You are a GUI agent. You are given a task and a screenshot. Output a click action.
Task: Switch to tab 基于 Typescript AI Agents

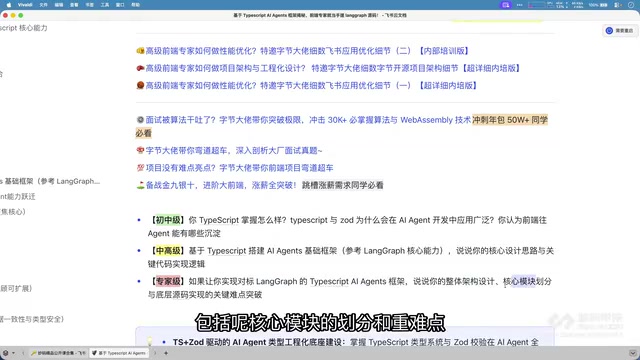click(119, 353)
